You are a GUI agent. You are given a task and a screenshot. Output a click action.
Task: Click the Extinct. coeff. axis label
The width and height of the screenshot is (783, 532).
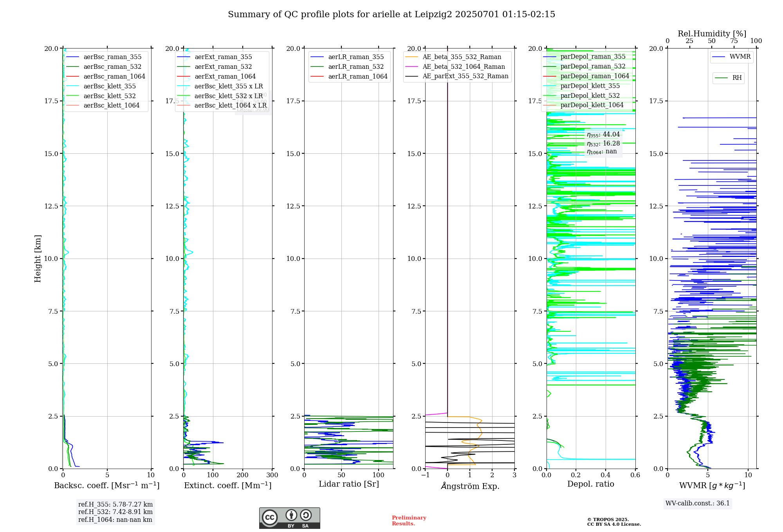pos(228,485)
